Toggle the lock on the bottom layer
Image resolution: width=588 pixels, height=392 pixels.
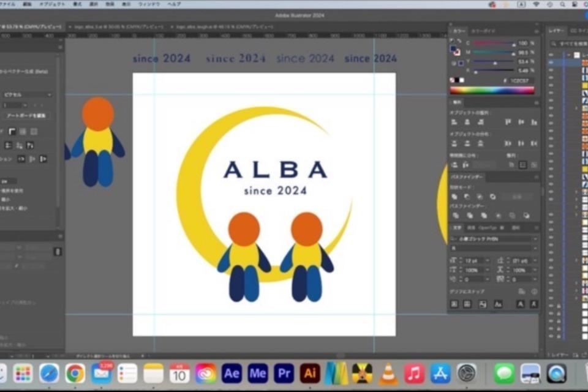pos(559,336)
